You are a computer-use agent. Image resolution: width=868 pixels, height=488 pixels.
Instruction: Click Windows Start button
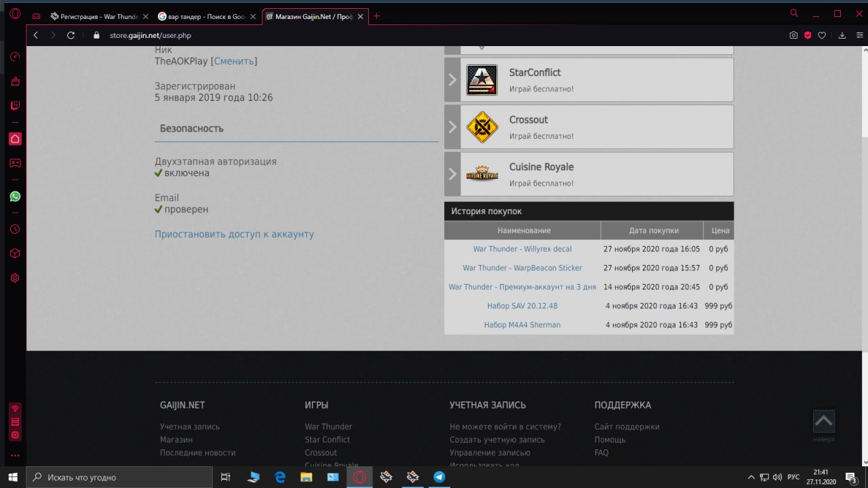click(13, 477)
